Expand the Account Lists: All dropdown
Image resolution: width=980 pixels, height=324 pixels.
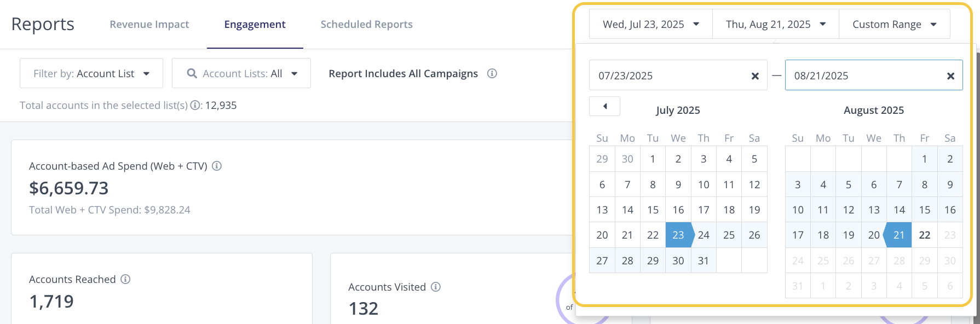click(x=241, y=73)
